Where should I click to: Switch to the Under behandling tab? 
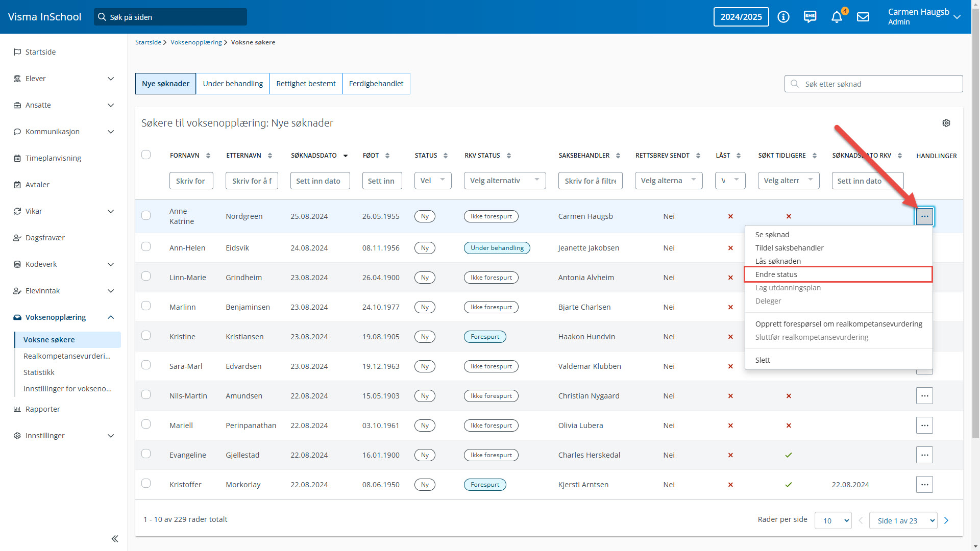(x=233, y=84)
